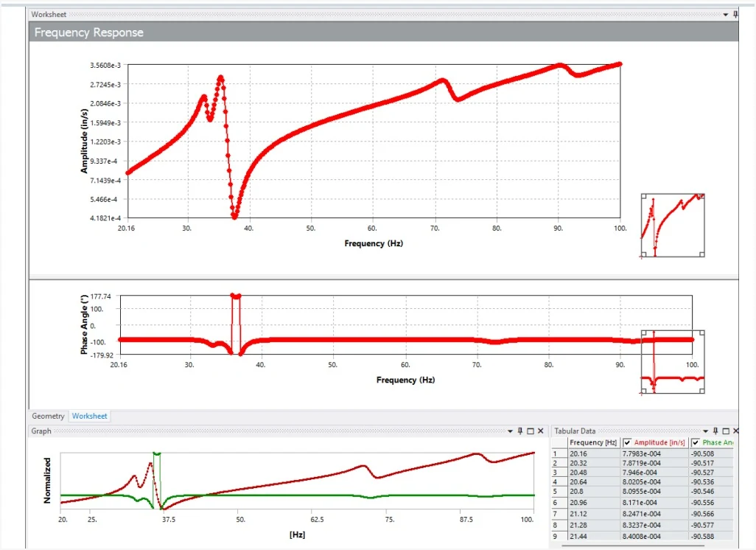Click bottom-left handle of amplitude thumbnail
The width and height of the screenshot is (756, 550).
pyautogui.click(x=644, y=254)
